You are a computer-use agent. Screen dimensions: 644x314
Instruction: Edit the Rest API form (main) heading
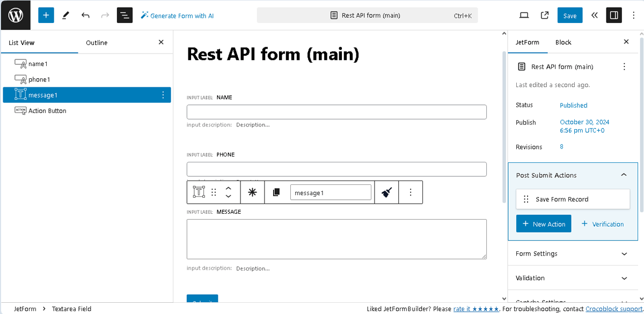pos(273,54)
